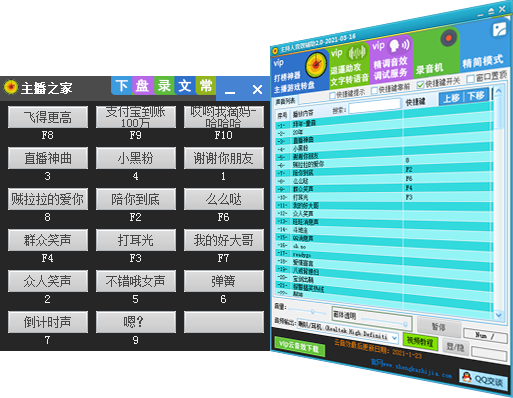Play the 直播神曲 sound button

click(48, 158)
